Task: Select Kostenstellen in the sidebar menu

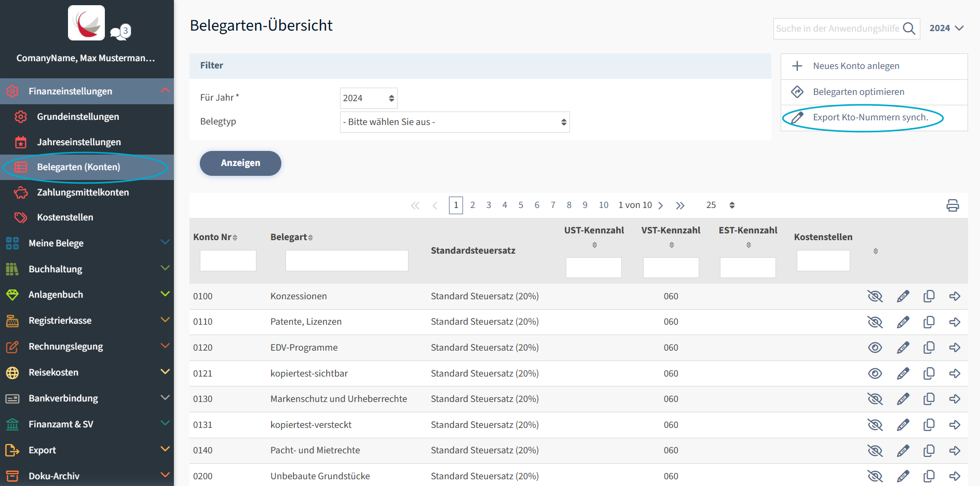Action: coord(65,217)
